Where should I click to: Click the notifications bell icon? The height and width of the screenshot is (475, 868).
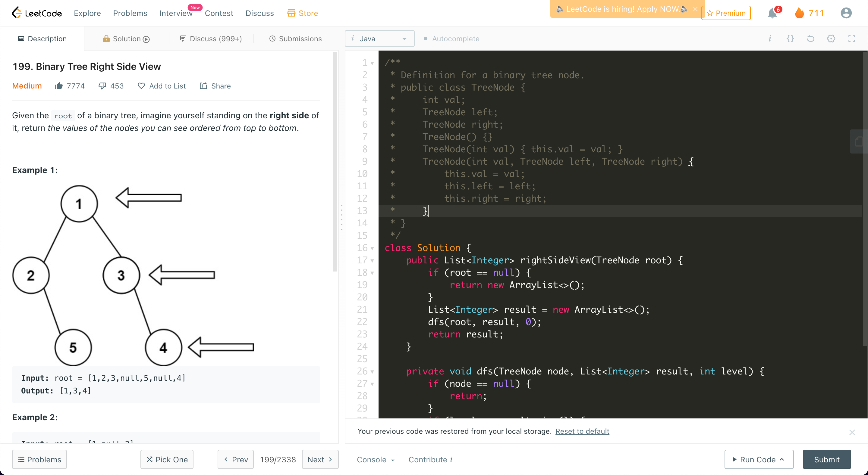tap(772, 14)
